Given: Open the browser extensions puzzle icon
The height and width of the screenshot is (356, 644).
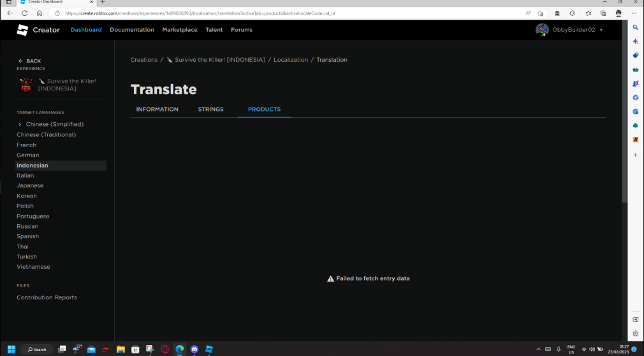Looking at the screenshot, I should [x=572, y=13].
